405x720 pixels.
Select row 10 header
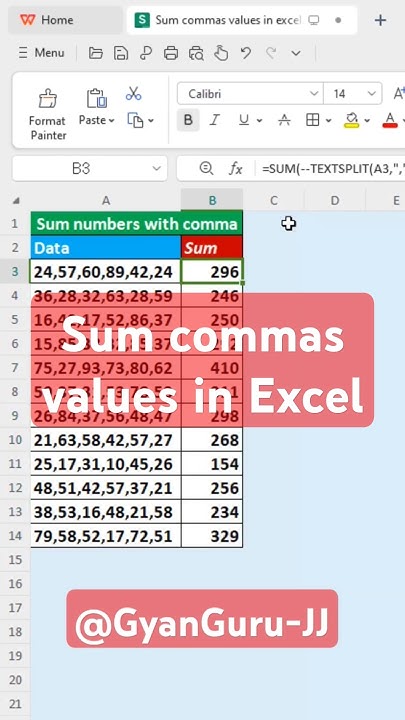[15, 440]
